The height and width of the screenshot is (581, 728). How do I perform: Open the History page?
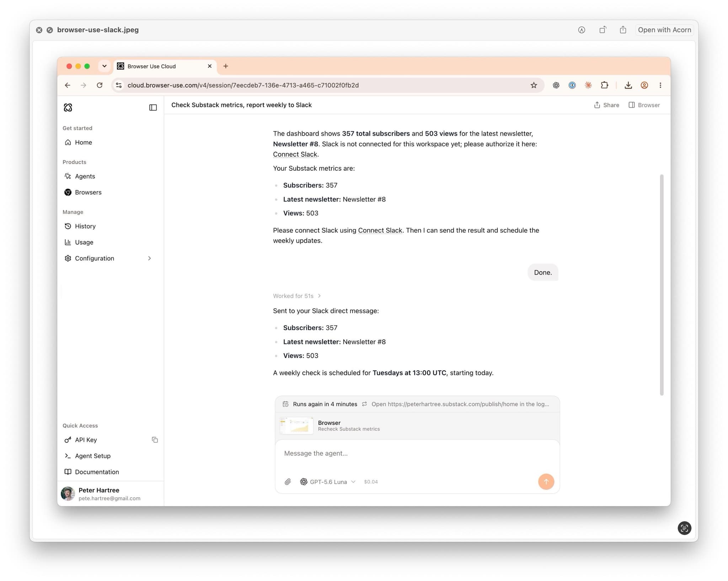(85, 226)
